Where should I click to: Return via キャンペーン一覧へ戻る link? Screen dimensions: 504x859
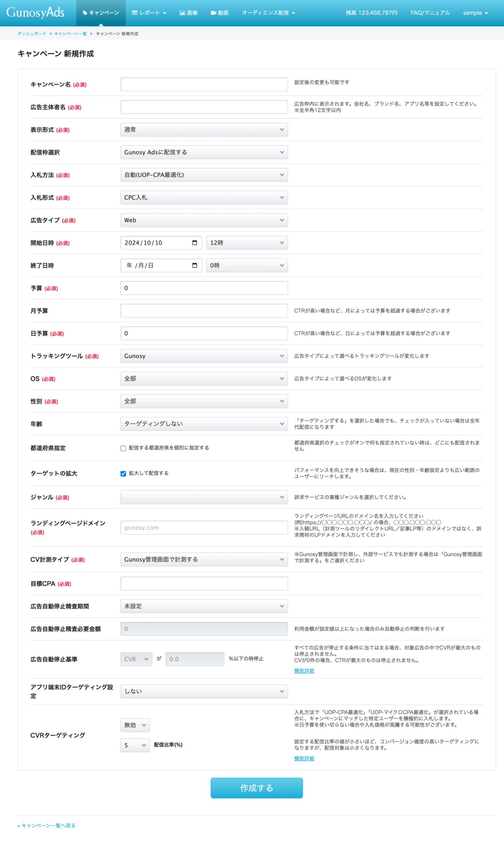coord(46,826)
